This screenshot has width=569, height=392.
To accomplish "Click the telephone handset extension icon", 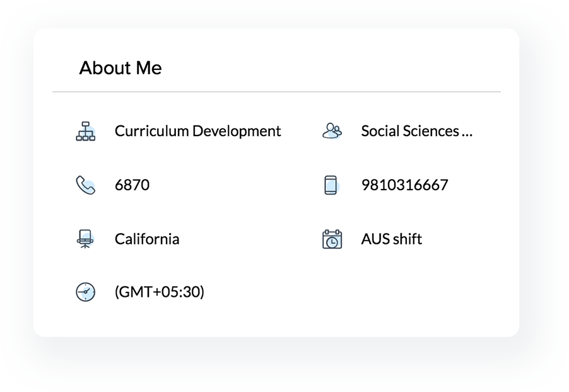I will (85, 185).
